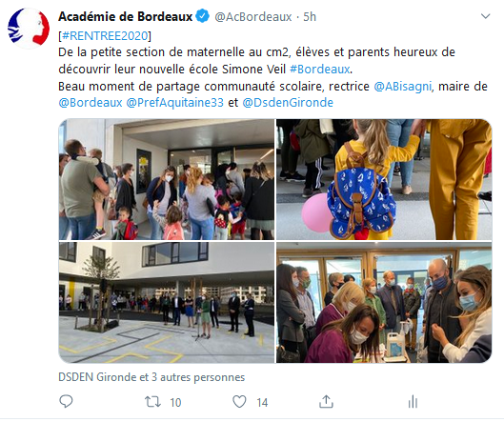Open the #RENTREE2020 hashtag
The width and height of the screenshot is (504, 422).
[105, 35]
